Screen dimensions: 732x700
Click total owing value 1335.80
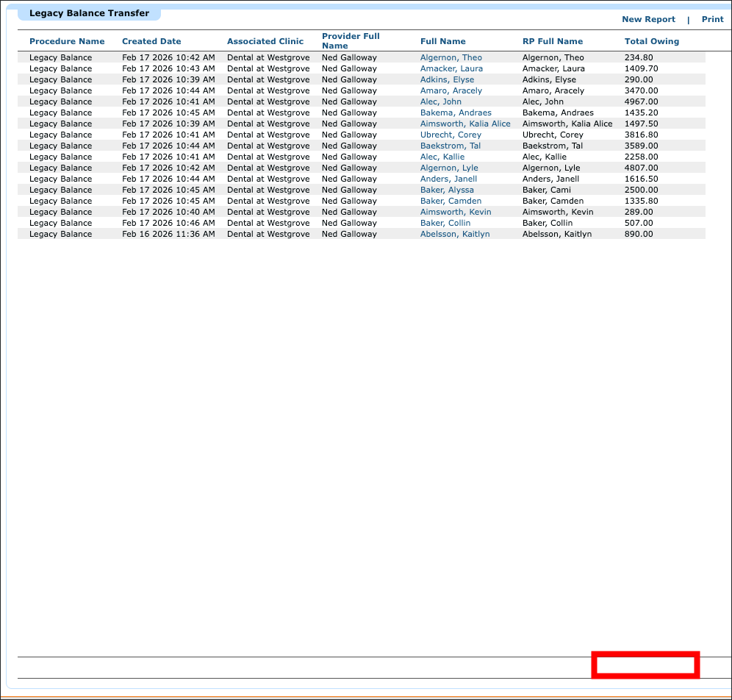point(642,201)
